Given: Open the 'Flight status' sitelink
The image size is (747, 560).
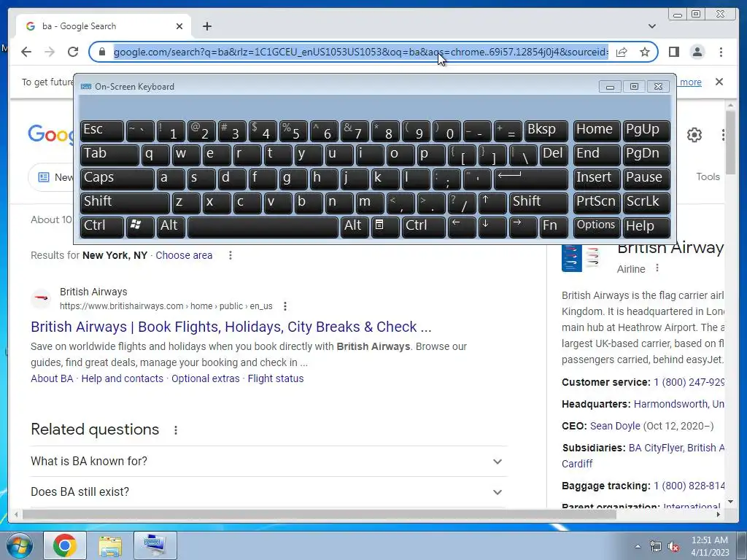Looking at the screenshot, I should click(x=275, y=378).
